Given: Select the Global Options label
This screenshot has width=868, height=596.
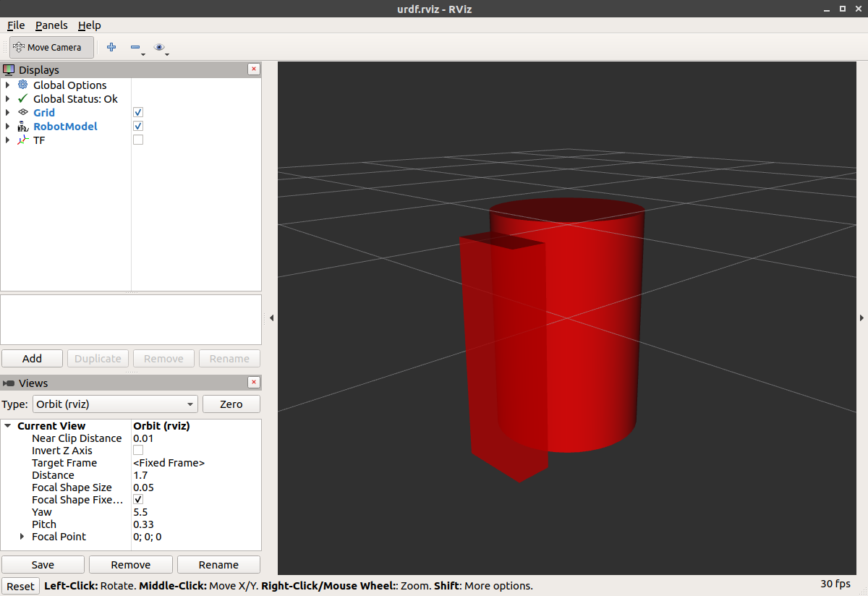Looking at the screenshot, I should click(70, 85).
